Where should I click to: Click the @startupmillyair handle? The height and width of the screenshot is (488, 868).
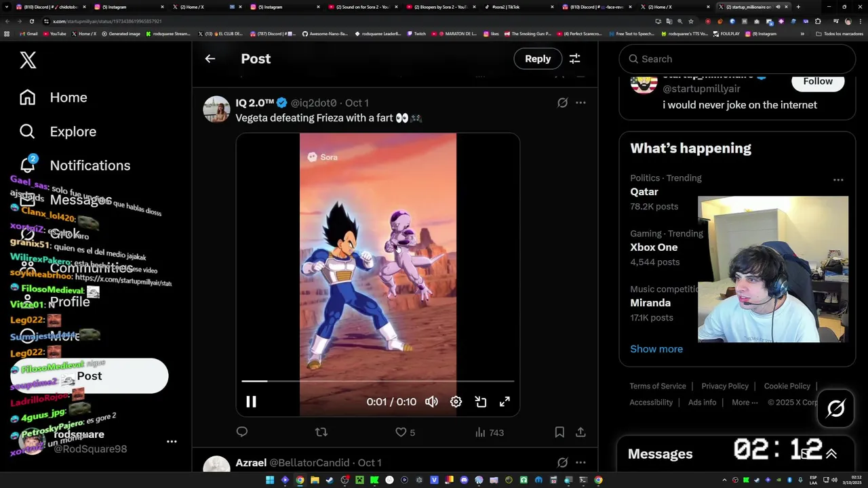(x=701, y=89)
